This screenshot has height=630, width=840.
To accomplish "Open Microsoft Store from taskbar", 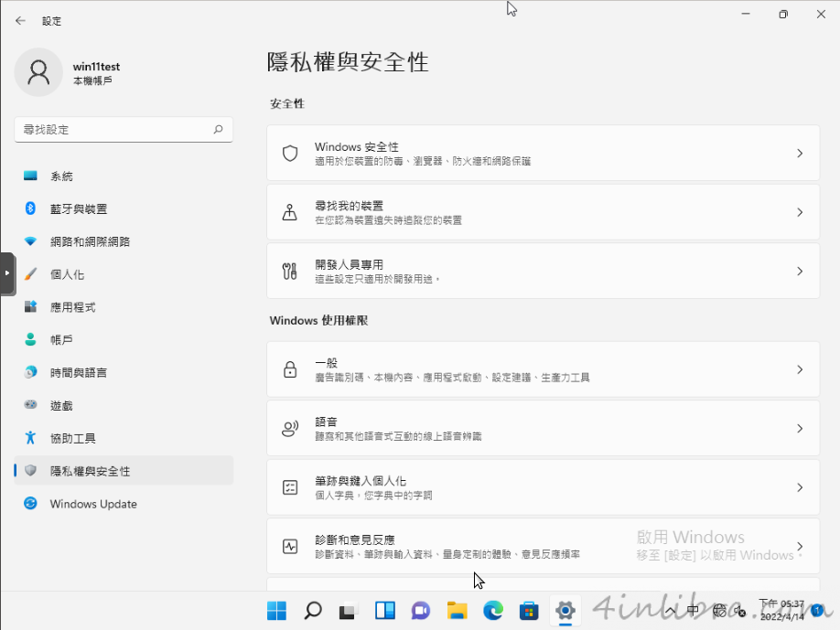I will point(529,610).
